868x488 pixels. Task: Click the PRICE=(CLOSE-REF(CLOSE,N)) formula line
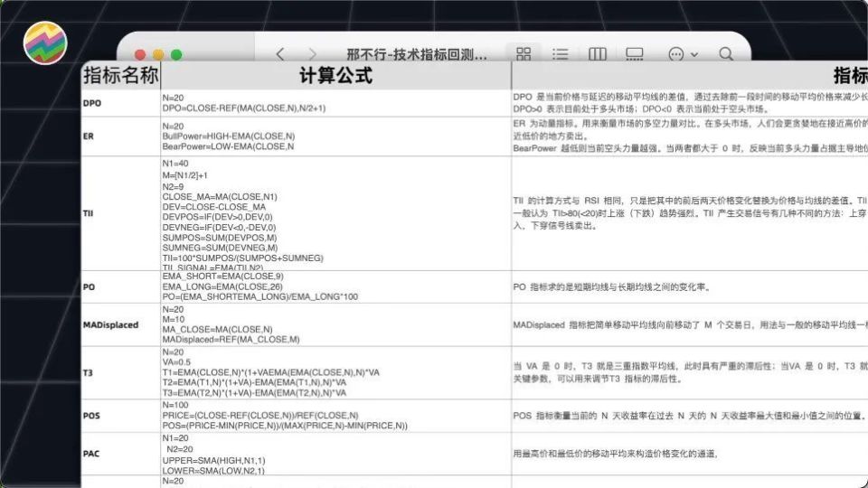point(260,415)
